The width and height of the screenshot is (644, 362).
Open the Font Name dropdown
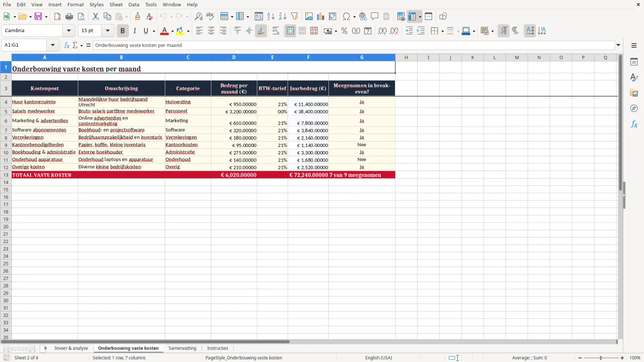click(x=69, y=31)
